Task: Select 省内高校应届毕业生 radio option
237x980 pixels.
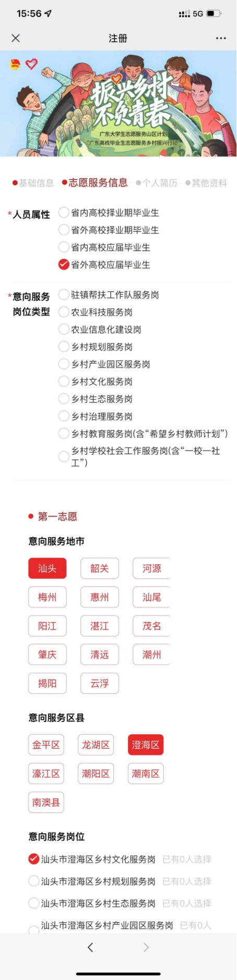Action: pos(104,247)
